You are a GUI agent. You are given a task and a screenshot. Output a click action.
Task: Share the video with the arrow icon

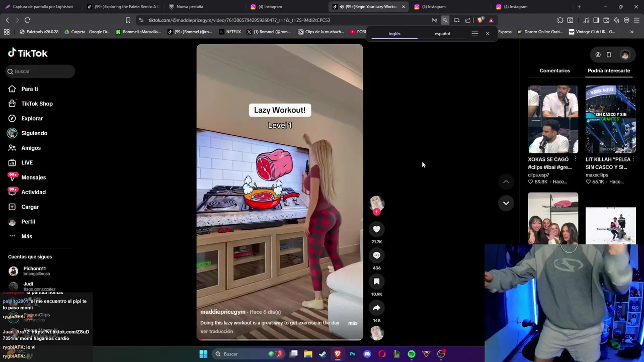(x=376, y=308)
